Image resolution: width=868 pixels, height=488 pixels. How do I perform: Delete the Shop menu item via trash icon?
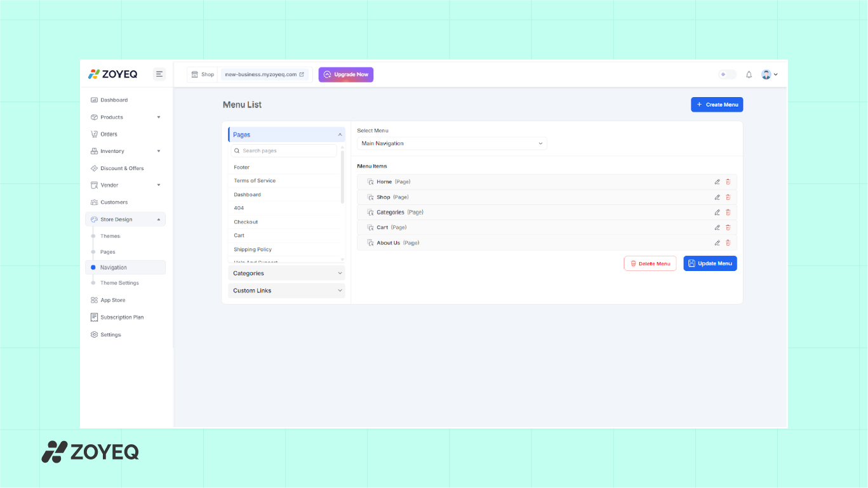(x=728, y=197)
